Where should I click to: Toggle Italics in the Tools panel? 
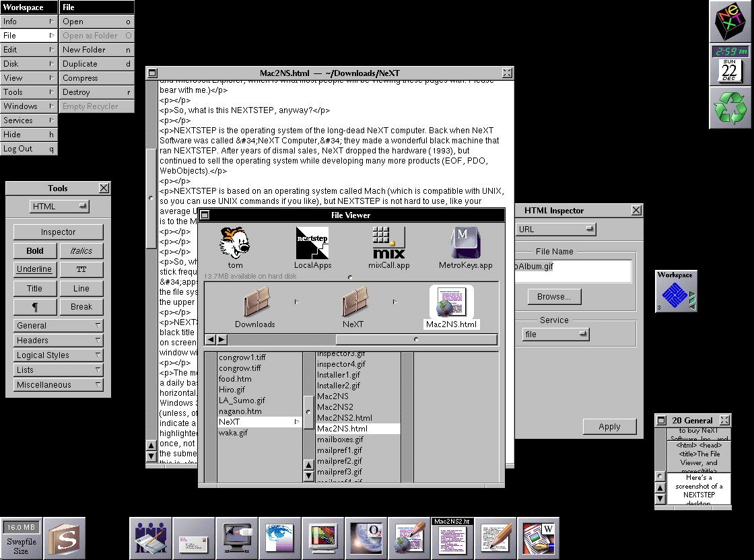click(81, 251)
